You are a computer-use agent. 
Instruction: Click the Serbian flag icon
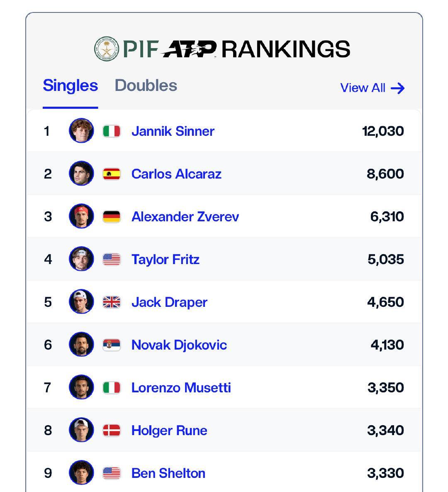[x=112, y=345]
